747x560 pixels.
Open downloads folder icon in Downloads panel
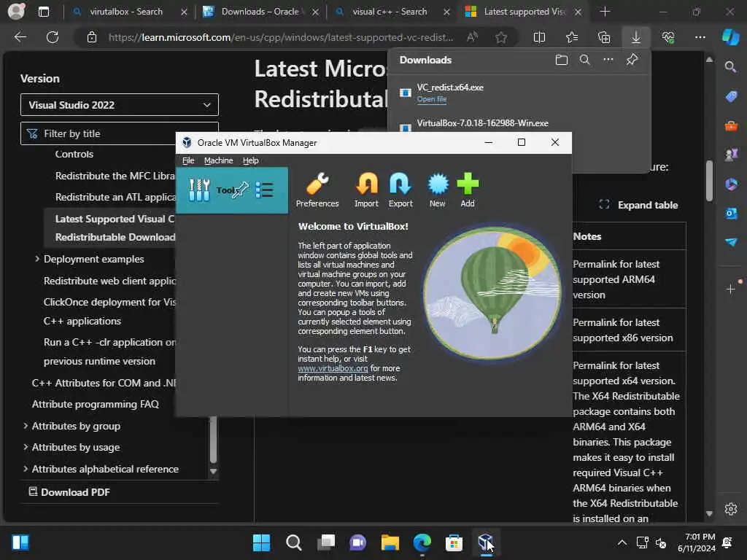tap(562, 60)
